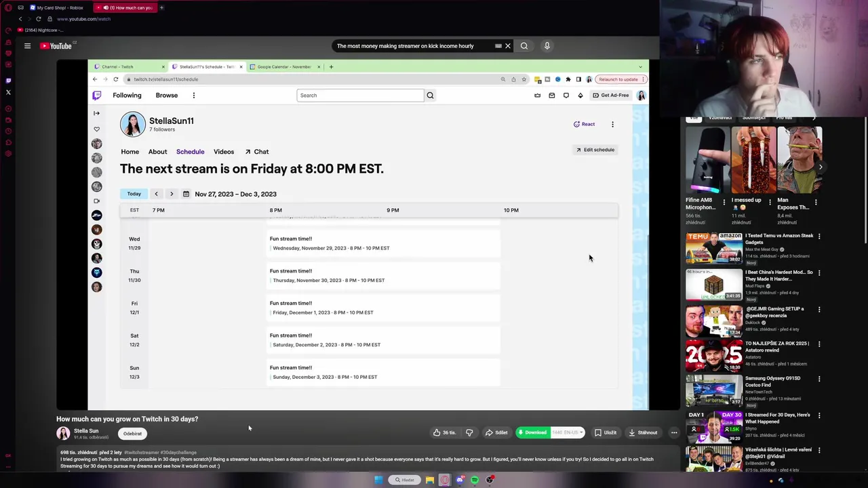
Task: Open the Chrome extensions puzzle icon
Action: coord(568,79)
